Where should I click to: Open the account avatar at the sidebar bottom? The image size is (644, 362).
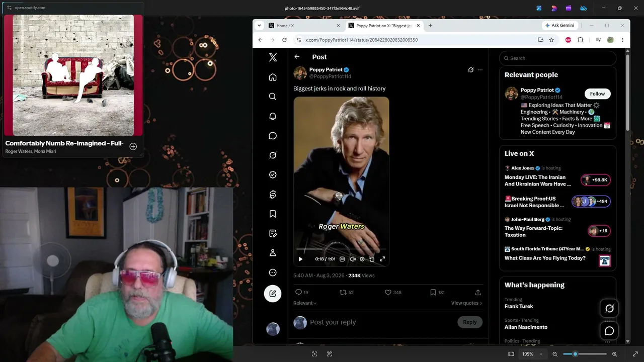[273, 329]
